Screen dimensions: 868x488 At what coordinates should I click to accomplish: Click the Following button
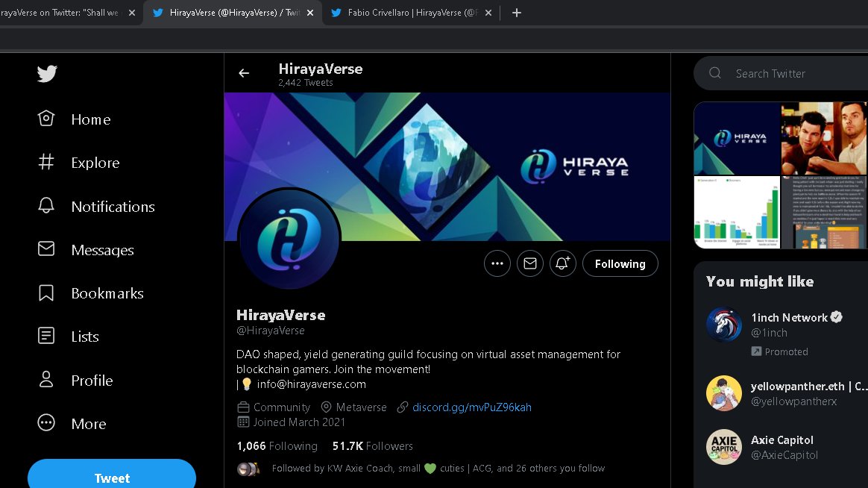(620, 263)
